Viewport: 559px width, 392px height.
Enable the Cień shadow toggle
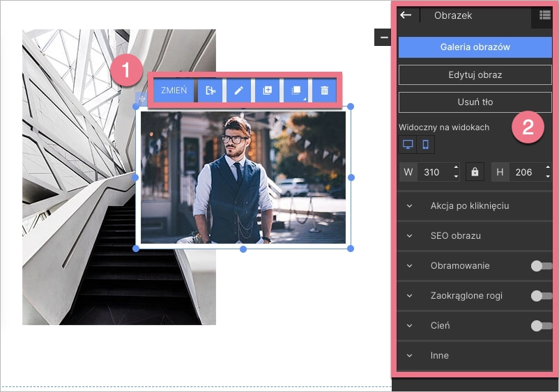click(x=541, y=326)
